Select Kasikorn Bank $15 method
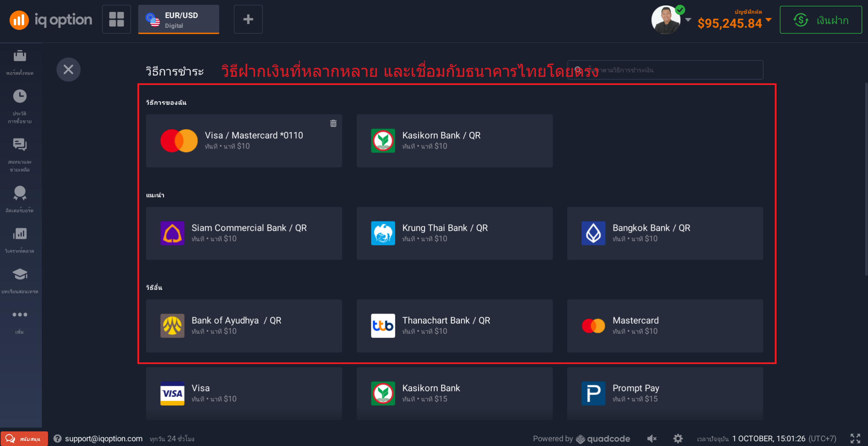The image size is (868, 446). coord(454,393)
